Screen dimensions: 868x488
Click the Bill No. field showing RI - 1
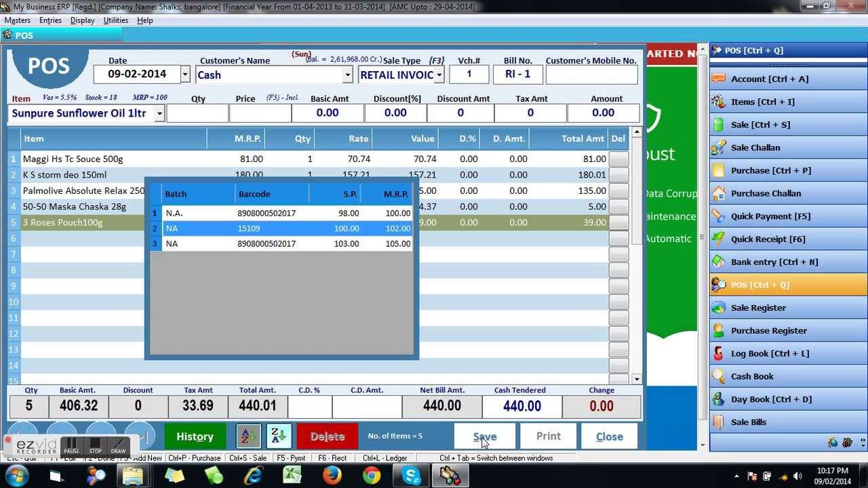point(517,75)
